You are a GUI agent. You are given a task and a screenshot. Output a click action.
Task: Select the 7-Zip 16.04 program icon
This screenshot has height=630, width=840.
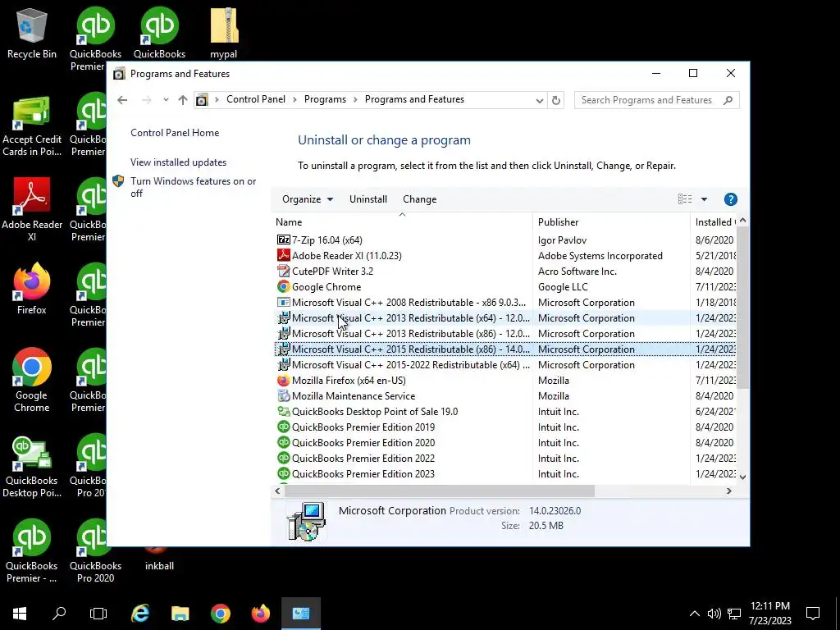click(x=283, y=240)
